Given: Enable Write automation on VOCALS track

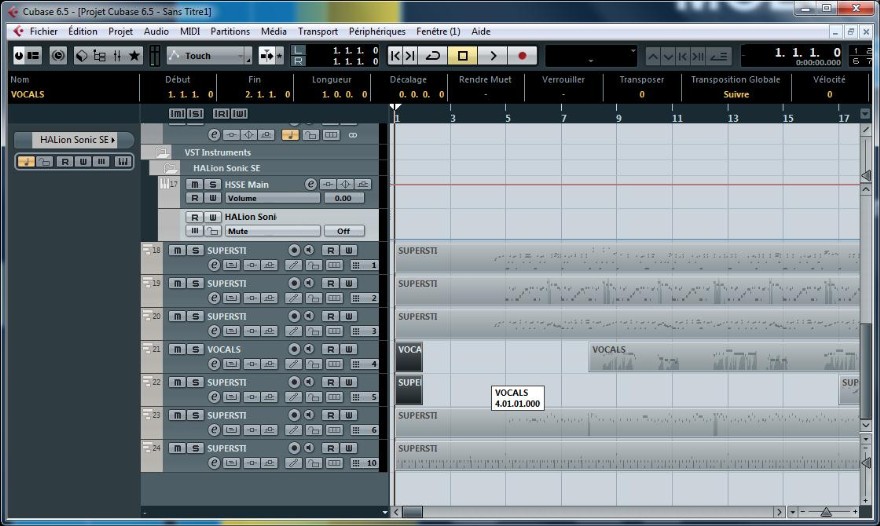Looking at the screenshot, I should point(349,349).
